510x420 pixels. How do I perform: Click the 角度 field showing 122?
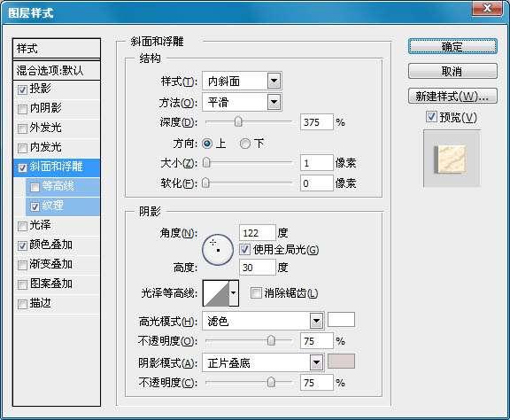(258, 233)
